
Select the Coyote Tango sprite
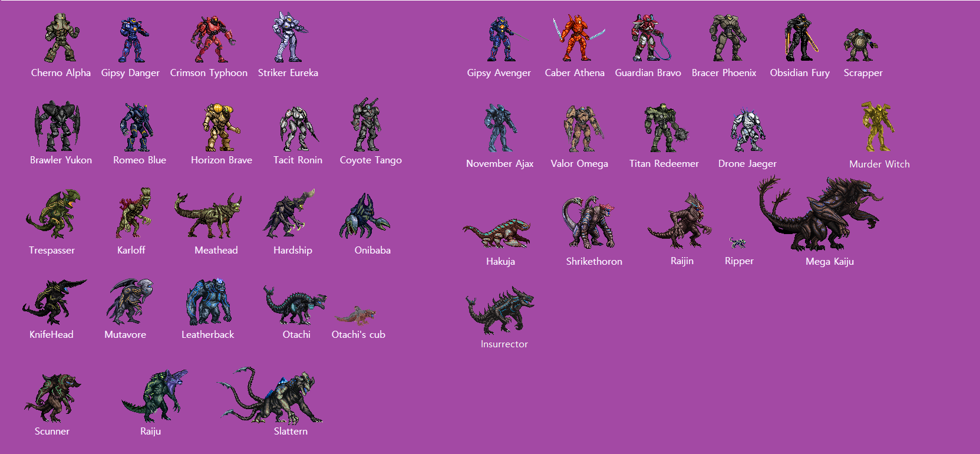(366, 124)
